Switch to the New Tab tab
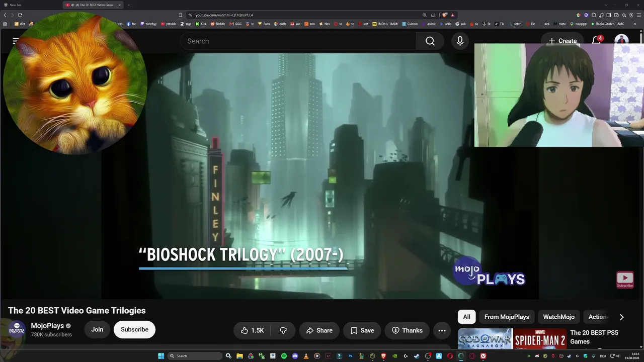This screenshot has width=644, height=362. pyautogui.click(x=30, y=5)
